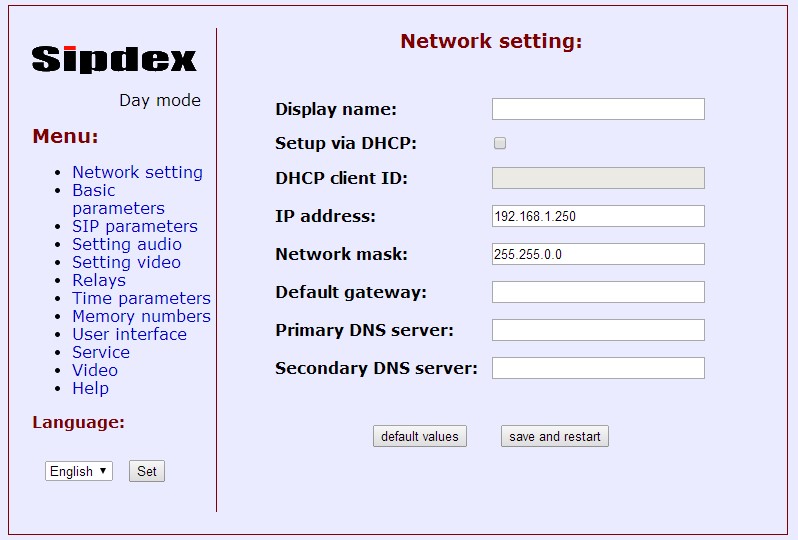Go to Time parameters
This screenshot has width=798, height=540.
[x=141, y=298]
